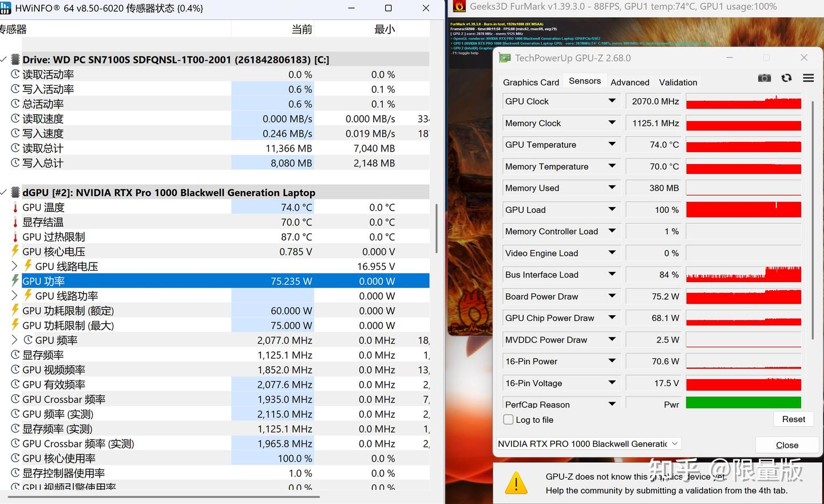The height and width of the screenshot is (504, 824).
Task: Open the GPU-Z hamburger menu
Action: [809, 78]
